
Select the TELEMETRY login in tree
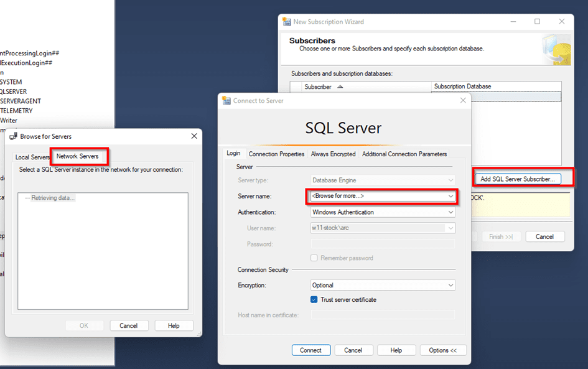pos(16,111)
